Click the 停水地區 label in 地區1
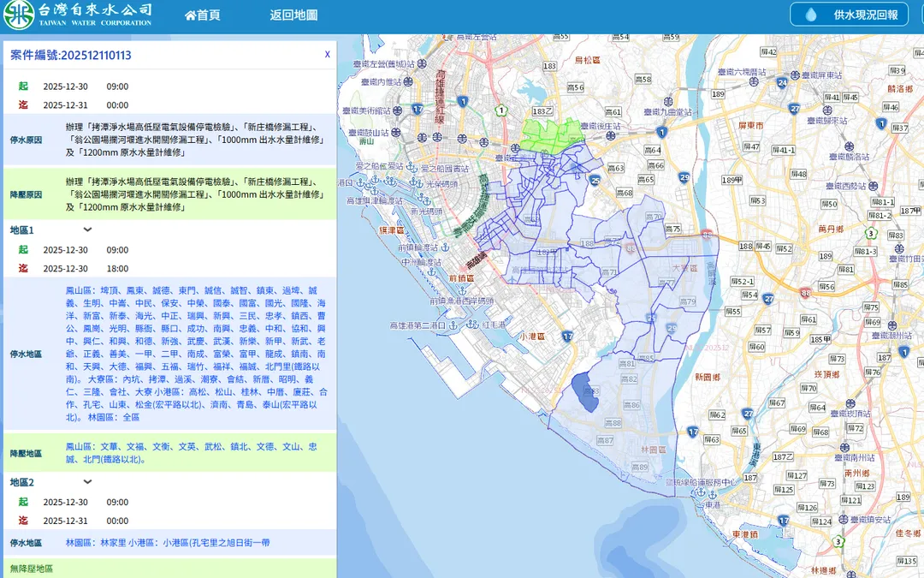This screenshot has width=924, height=578. point(26,354)
